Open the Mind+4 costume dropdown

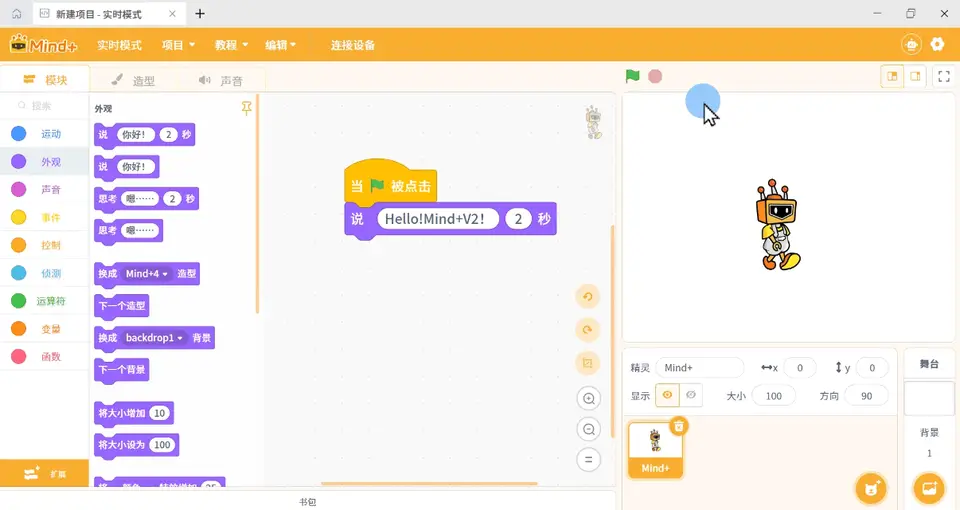146,274
